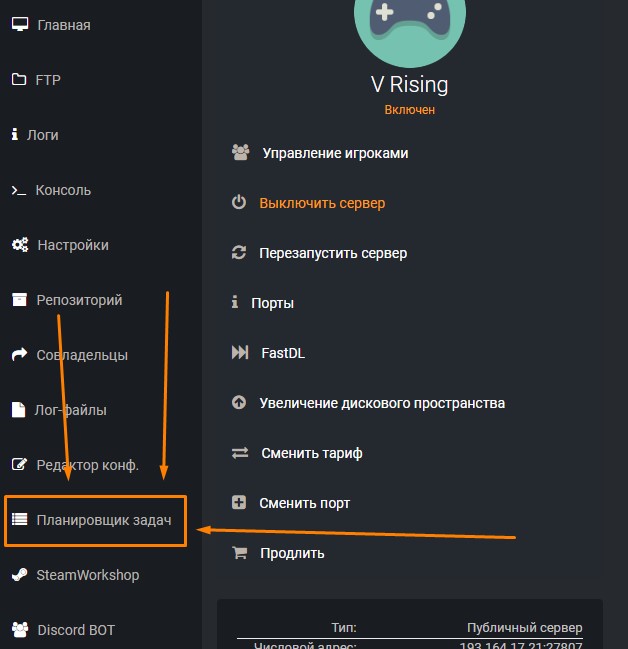Click the archive box icon beside Репозиторий
The image size is (628, 649).
(x=18, y=299)
